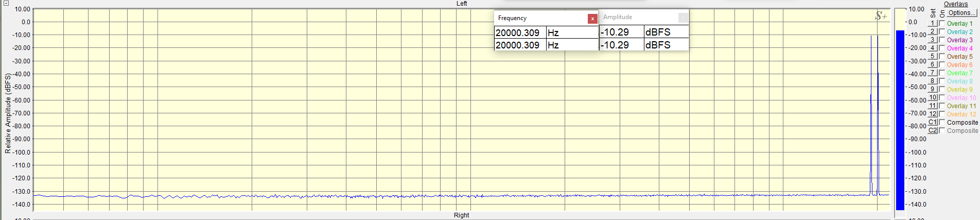Close the Amplitude readout window
The image size is (980, 220).
(x=682, y=18)
